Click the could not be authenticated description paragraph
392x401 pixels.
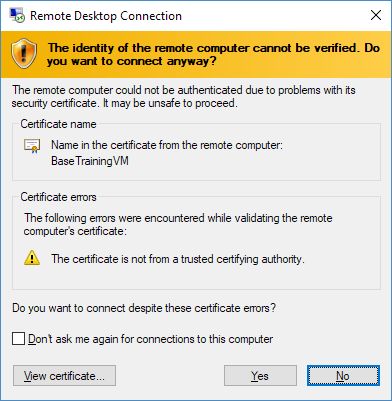(184, 96)
